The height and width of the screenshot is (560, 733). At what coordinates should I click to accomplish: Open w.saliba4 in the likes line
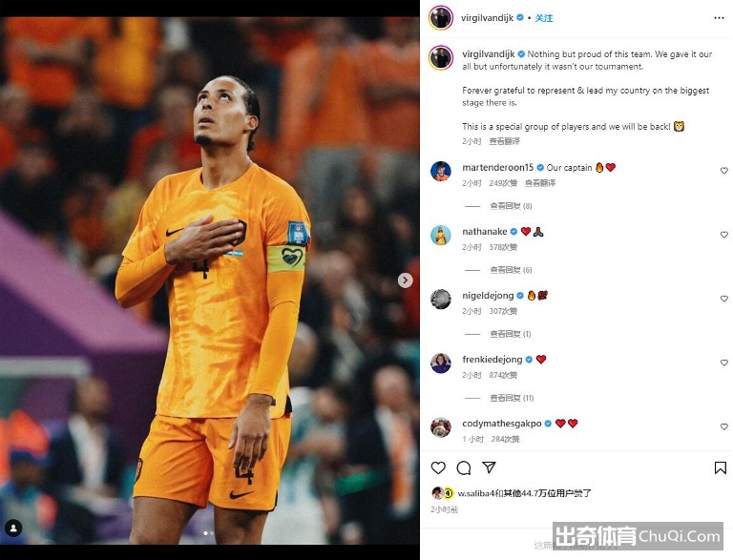click(x=475, y=492)
